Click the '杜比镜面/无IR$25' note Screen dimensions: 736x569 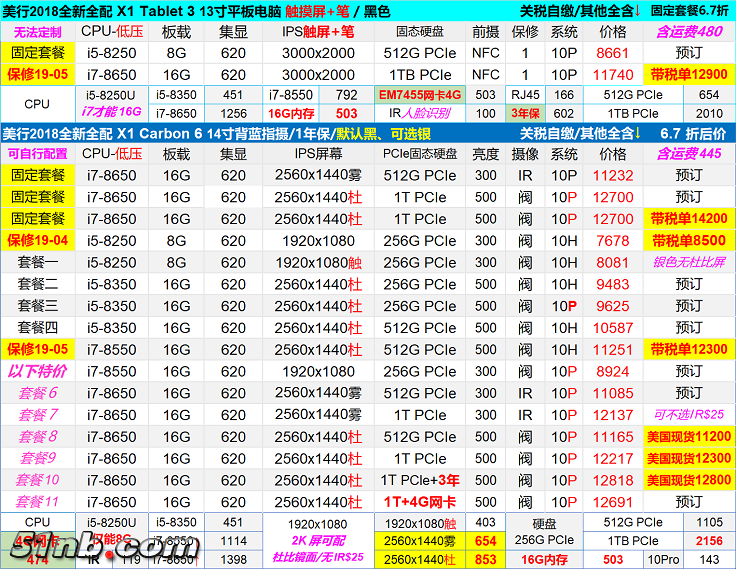pyautogui.click(x=318, y=557)
